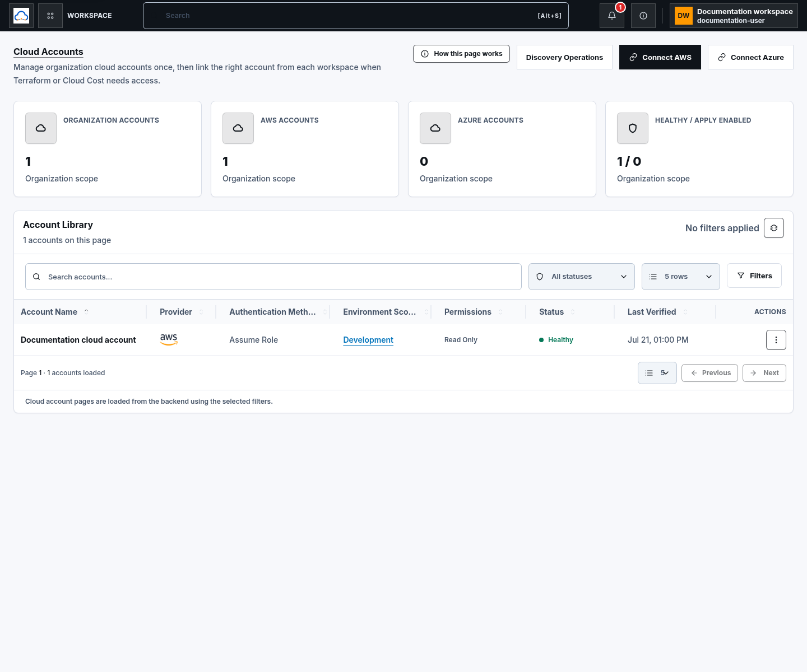
Task: Go to Previous page
Action: 709,373
